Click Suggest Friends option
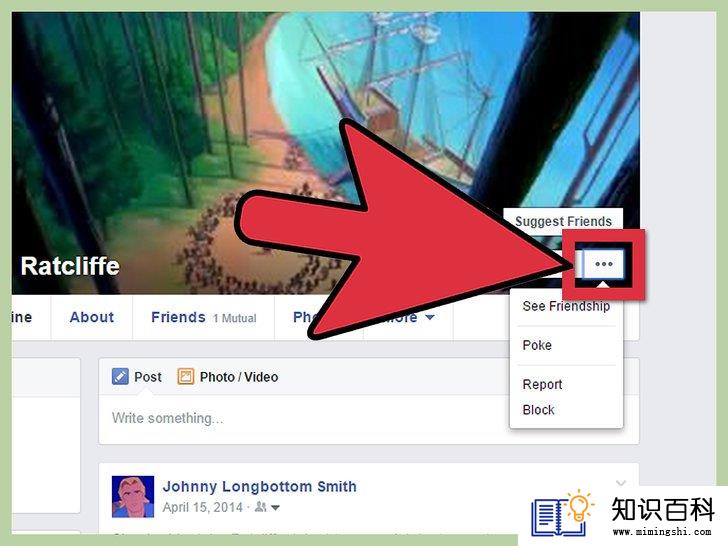The image size is (728, 546). pos(563,221)
